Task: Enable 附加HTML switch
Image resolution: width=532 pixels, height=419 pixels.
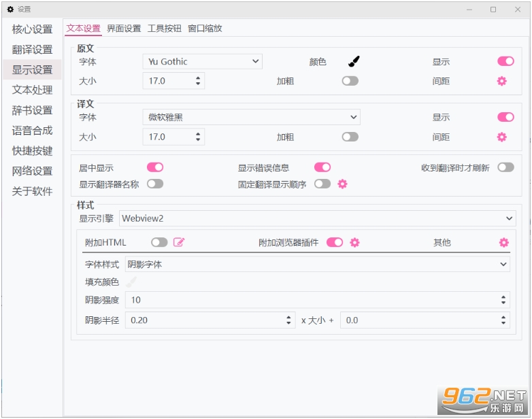Action: [159, 242]
